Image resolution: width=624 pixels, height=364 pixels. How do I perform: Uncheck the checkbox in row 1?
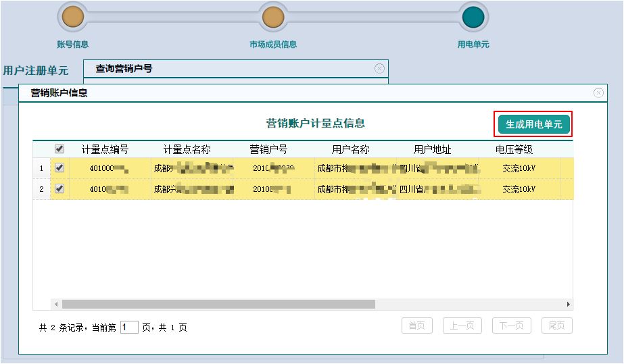click(59, 168)
